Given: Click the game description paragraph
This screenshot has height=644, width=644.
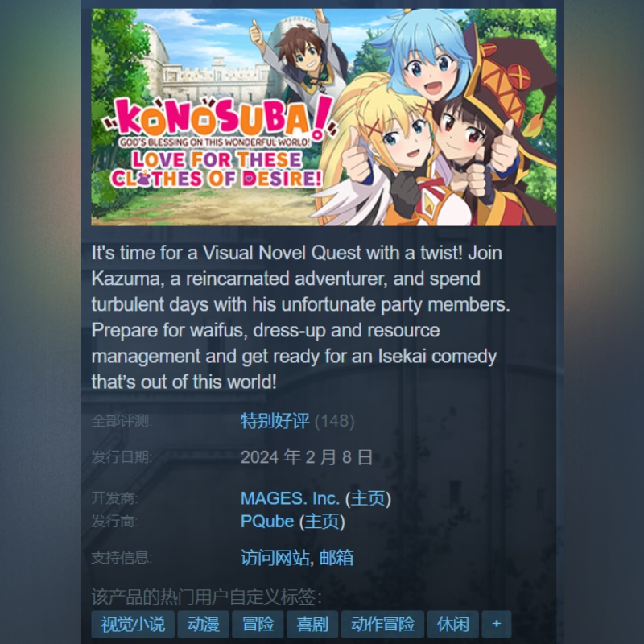Looking at the screenshot, I should [300, 317].
